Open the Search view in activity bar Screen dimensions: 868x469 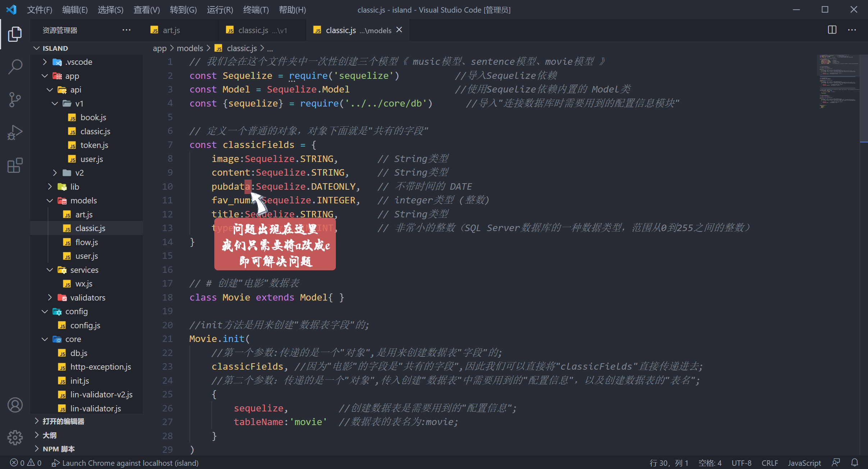15,67
